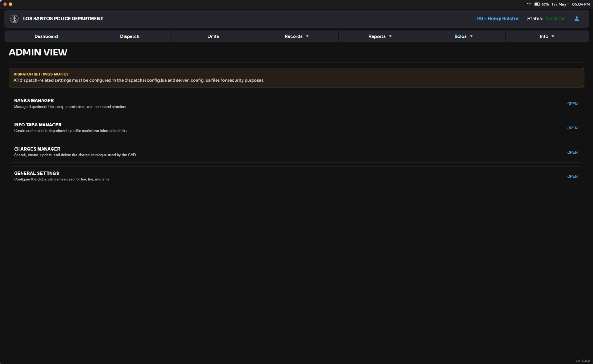593x364 pixels.
Task: Click the 181 - Henry Bolster unit link
Action: (x=497, y=19)
